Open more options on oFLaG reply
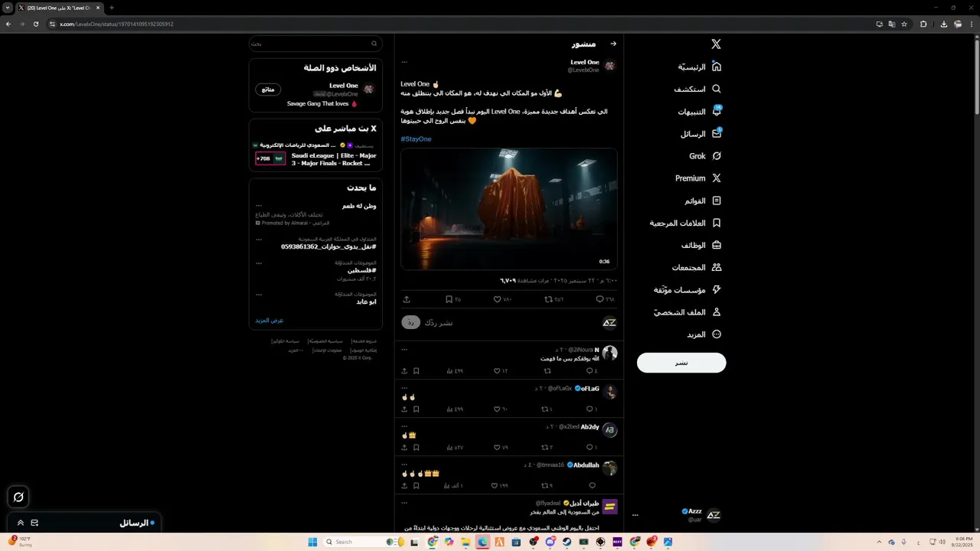Screen dimensions: 980x551 click(x=404, y=388)
